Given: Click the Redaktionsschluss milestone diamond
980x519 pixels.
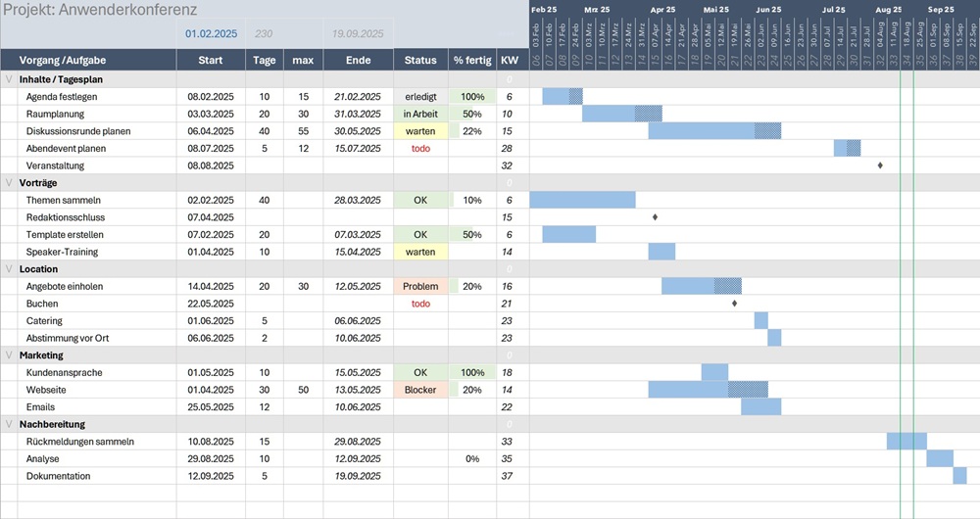Looking at the screenshot, I should (x=655, y=217).
